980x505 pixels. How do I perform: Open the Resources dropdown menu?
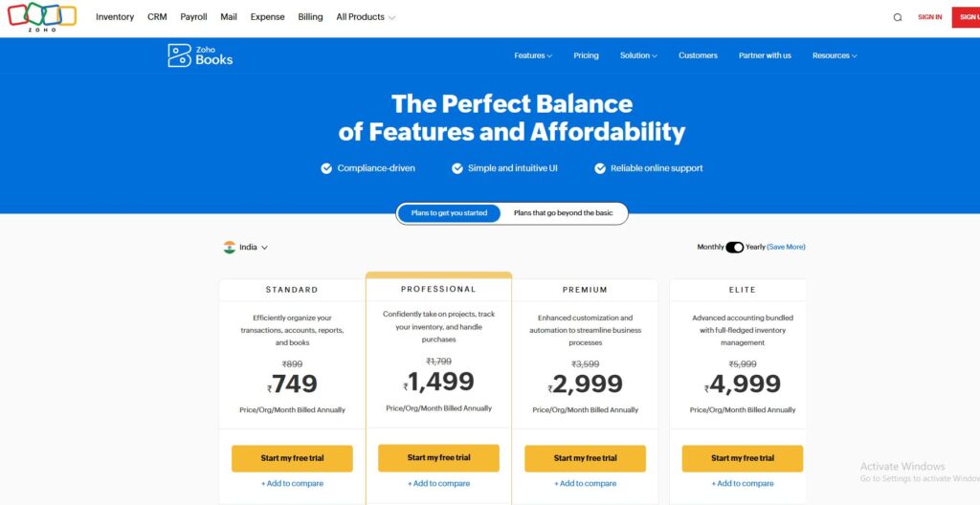tap(835, 55)
